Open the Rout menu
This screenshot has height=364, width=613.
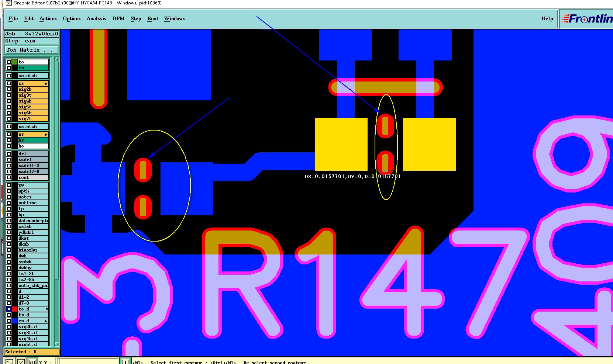point(153,18)
